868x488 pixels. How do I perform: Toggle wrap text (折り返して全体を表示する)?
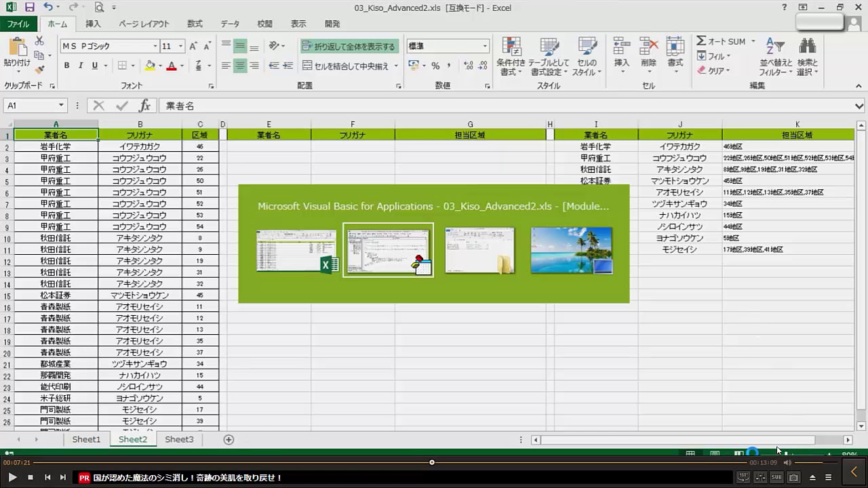[349, 47]
